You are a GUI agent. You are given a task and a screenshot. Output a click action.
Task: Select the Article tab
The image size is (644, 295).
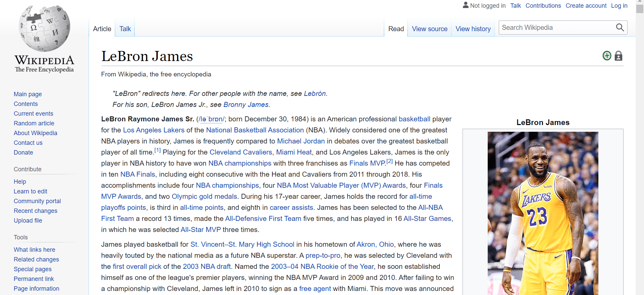coord(102,29)
